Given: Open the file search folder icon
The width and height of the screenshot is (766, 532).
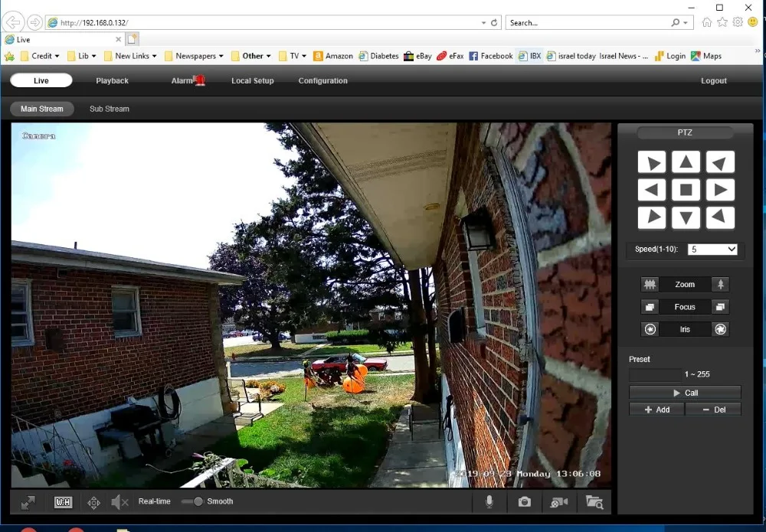Looking at the screenshot, I should (594, 501).
